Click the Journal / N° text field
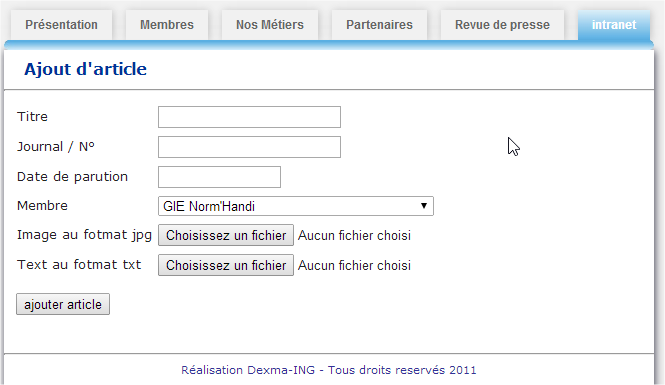Viewport: 665px width, 385px height. 249,147
